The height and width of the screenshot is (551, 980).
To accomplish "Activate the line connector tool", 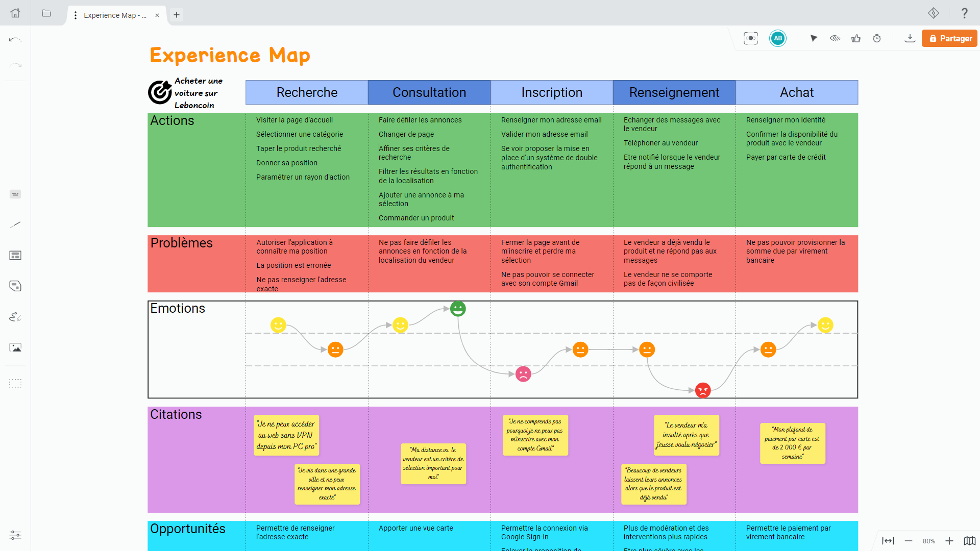I will (x=15, y=224).
